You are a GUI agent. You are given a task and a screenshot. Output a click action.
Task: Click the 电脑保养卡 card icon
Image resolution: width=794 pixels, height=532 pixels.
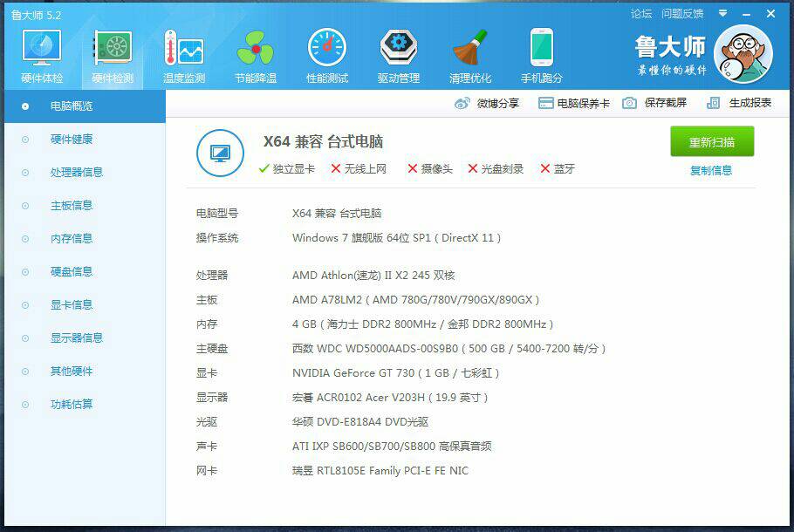(x=545, y=103)
